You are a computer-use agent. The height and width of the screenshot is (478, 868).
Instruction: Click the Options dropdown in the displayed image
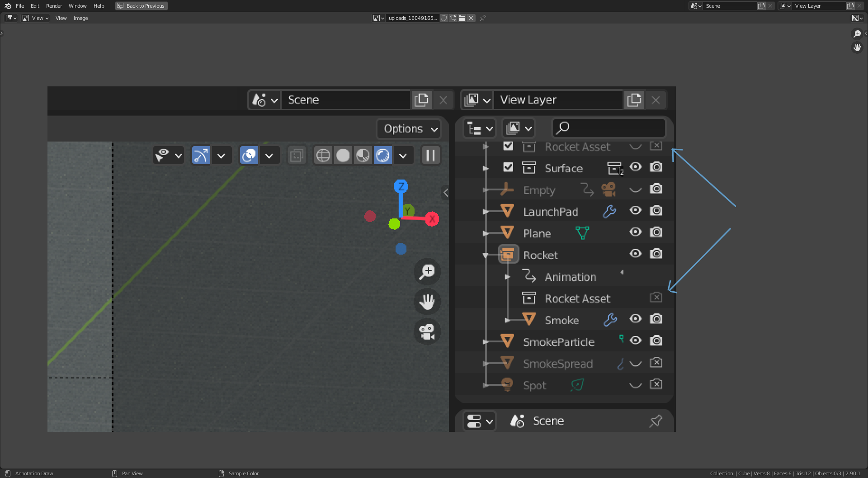(409, 129)
